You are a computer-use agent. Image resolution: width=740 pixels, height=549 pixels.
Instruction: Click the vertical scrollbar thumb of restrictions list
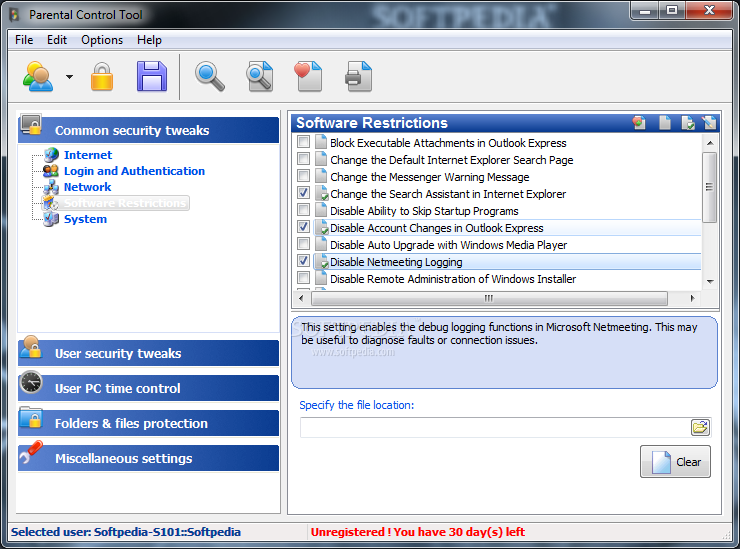click(x=709, y=187)
